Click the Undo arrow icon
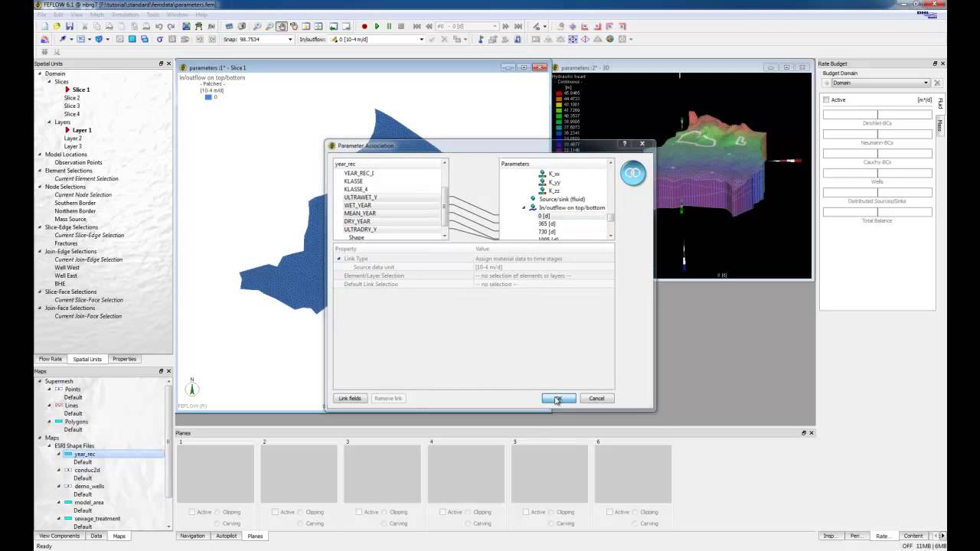The width and height of the screenshot is (980, 551). (x=159, y=26)
